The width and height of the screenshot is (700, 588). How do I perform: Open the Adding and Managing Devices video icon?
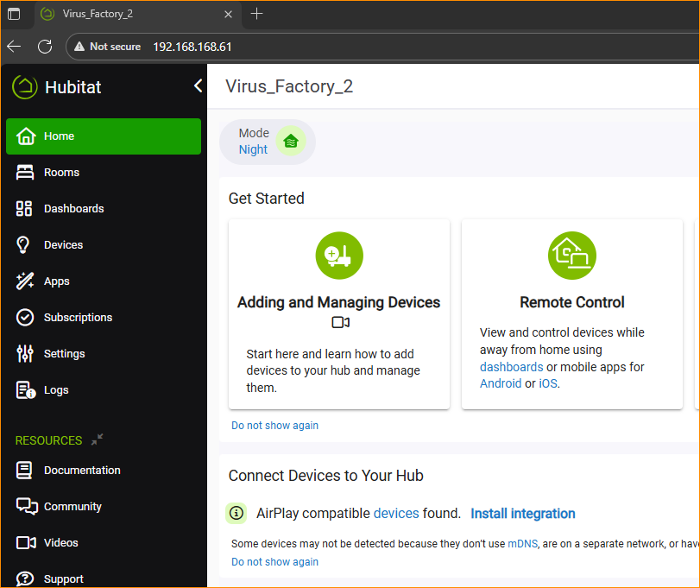pos(340,323)
